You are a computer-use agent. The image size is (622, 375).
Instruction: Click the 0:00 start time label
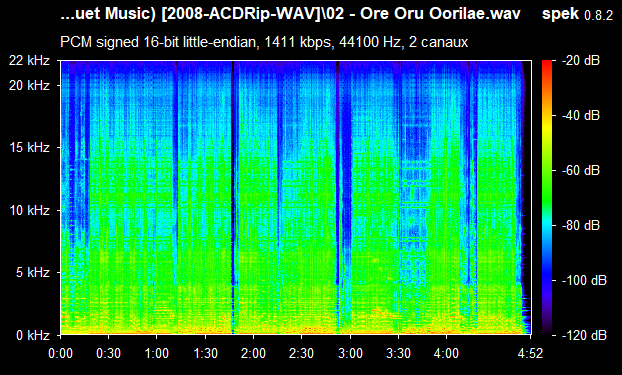click(60, 353)
